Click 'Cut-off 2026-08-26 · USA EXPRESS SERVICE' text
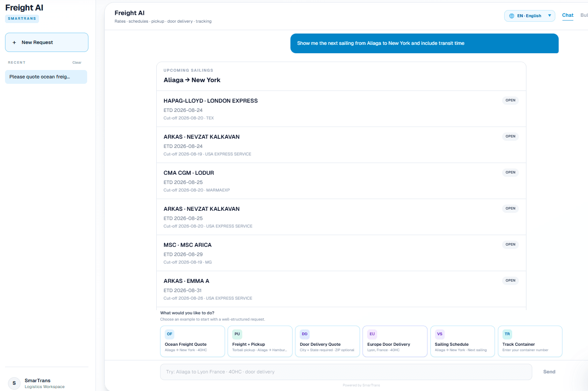The width and height of the screenshot is (588, 391). point(208,298)
